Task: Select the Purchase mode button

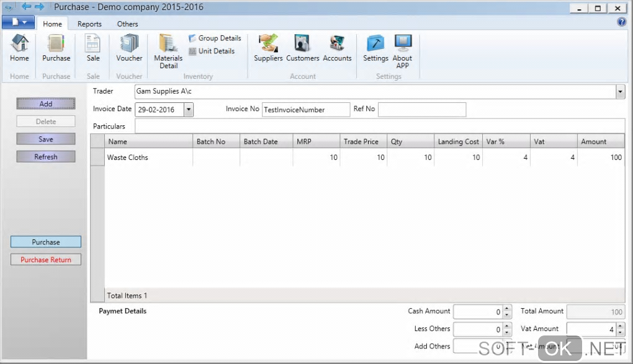Action: click(x=46, y=242)
